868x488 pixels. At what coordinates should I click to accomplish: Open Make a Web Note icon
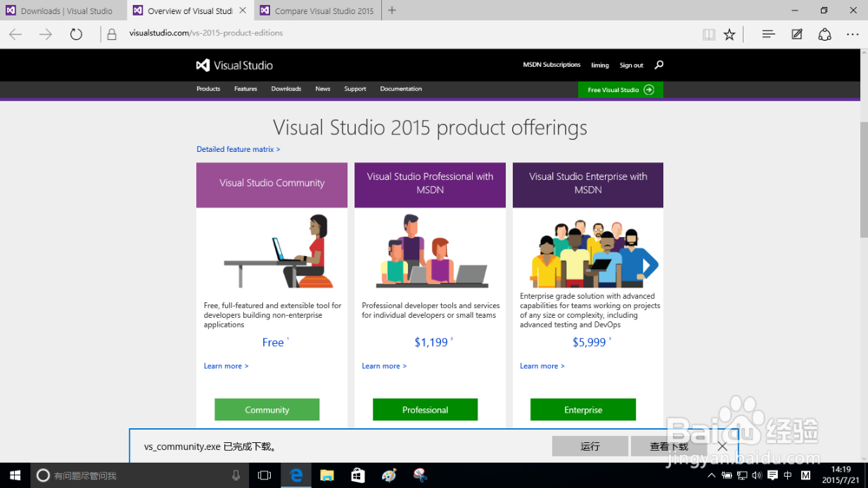[797, 35]
